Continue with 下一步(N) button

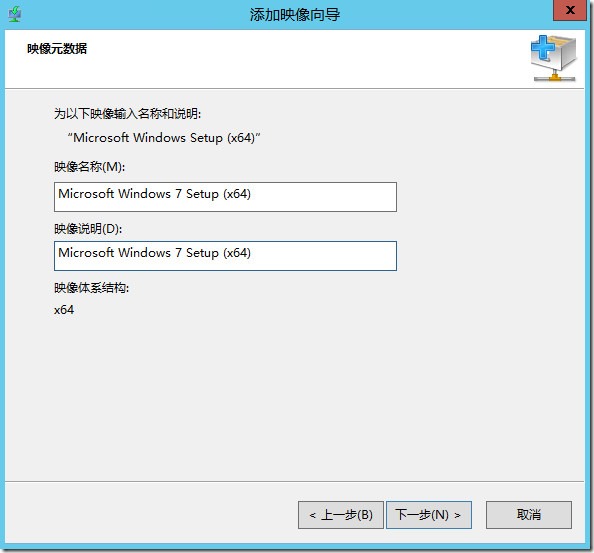tap(429, 515)
